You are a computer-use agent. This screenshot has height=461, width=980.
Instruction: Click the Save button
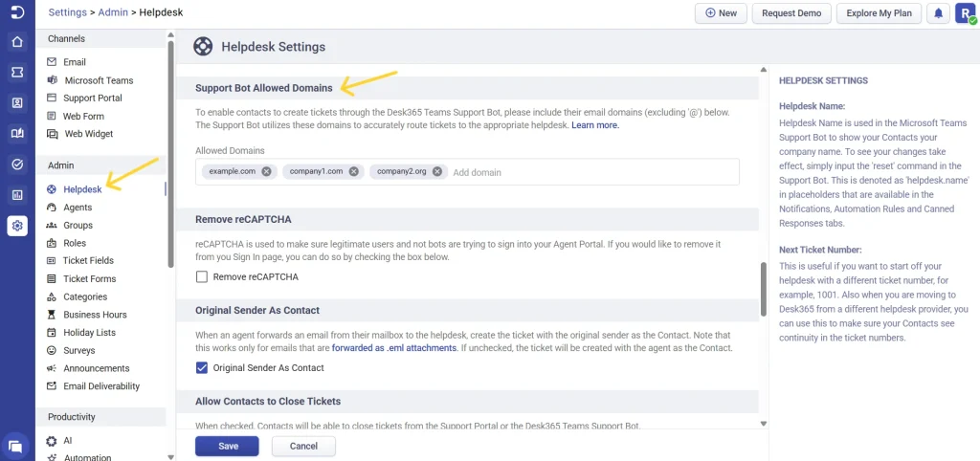click(x=227, y=446)
